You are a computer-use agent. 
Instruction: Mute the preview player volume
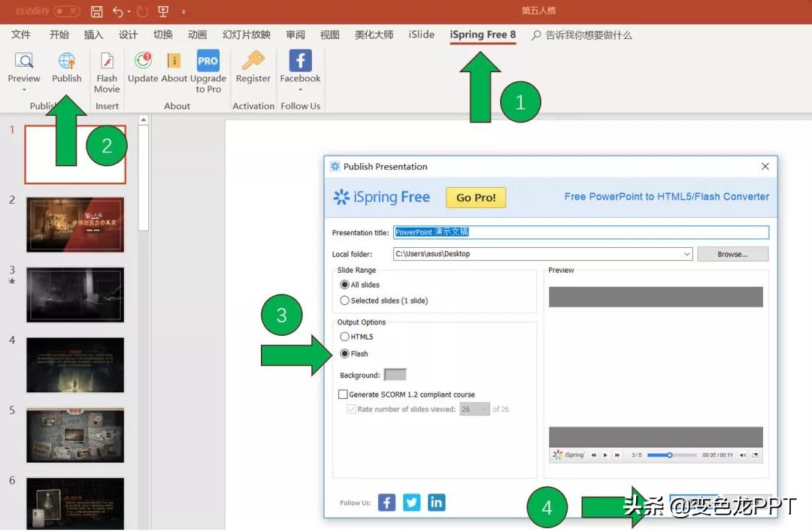(x=743, y=455)
